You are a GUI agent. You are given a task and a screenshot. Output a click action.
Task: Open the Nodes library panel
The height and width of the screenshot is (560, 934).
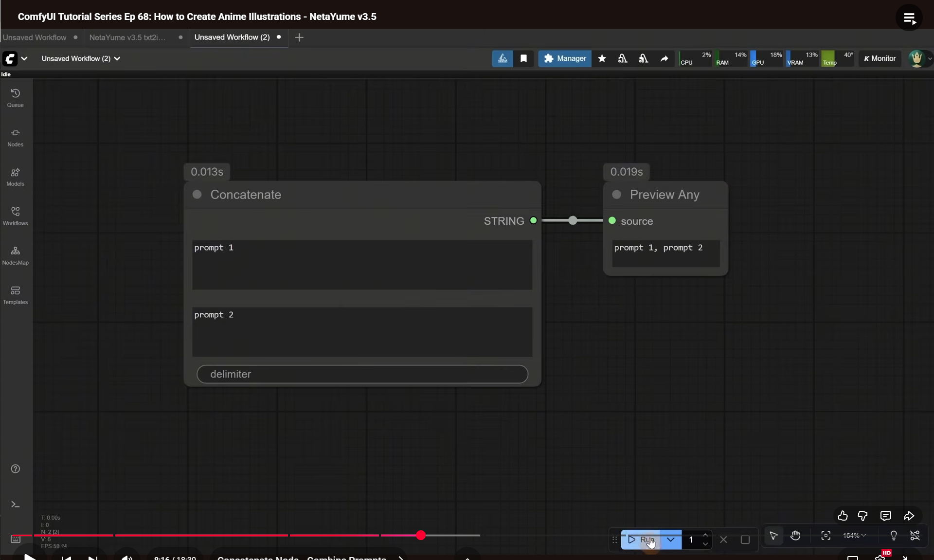coord(15,137)
